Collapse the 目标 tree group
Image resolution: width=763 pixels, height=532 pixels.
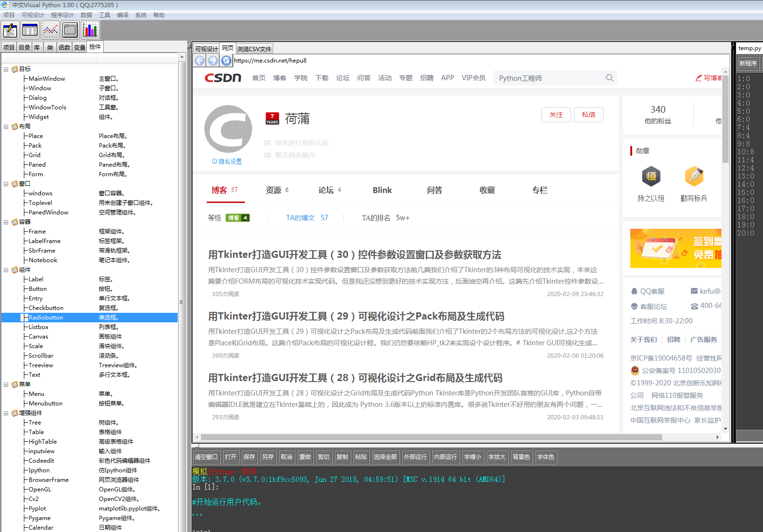point(6,69)
